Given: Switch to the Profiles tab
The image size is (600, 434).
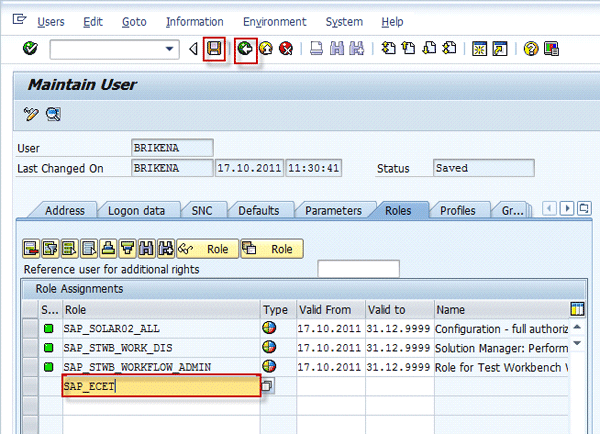Looking at the screenshot, I should coord(458,210).
